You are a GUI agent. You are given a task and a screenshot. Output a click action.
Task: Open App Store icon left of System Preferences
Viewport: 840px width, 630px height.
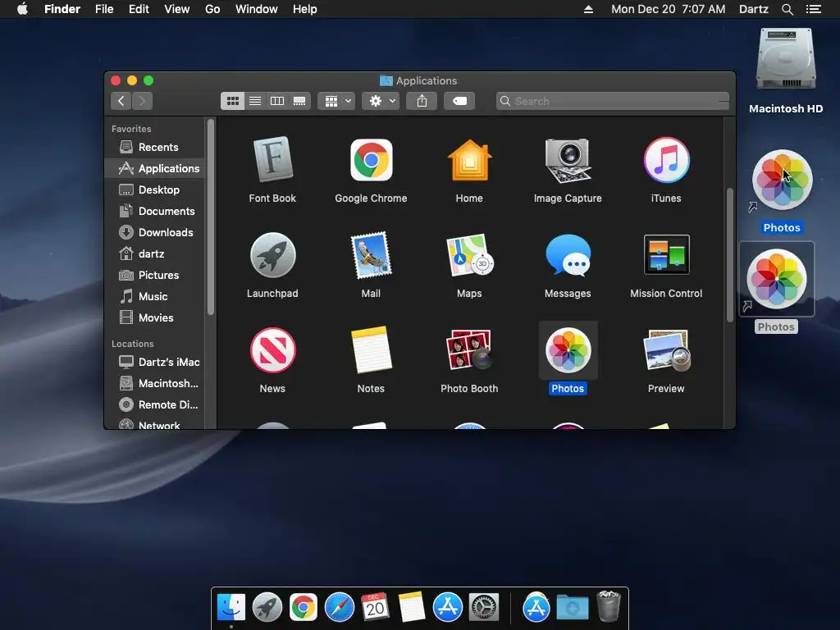click(447, 608)
